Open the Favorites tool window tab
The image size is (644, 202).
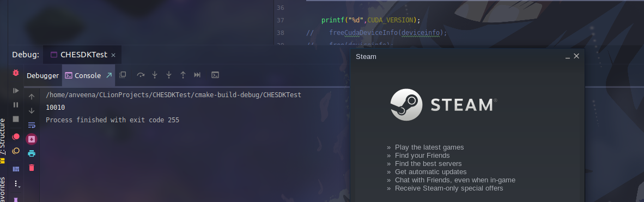[3, 189]
